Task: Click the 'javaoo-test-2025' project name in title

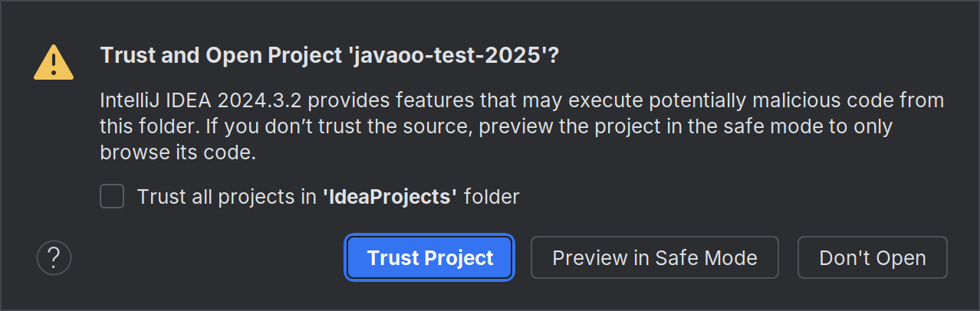Action: tap(446, 57)
